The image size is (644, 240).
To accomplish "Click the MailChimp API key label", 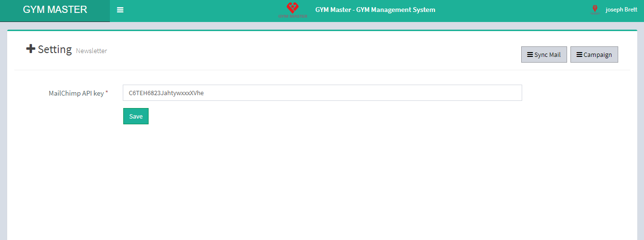I will 76,93.
